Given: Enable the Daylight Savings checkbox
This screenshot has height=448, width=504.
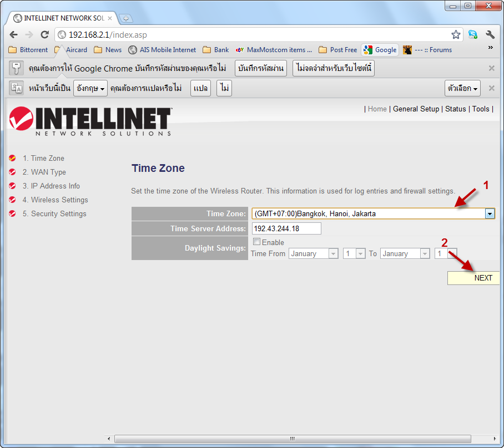Looking at the screenshot, I should (256, 242).
